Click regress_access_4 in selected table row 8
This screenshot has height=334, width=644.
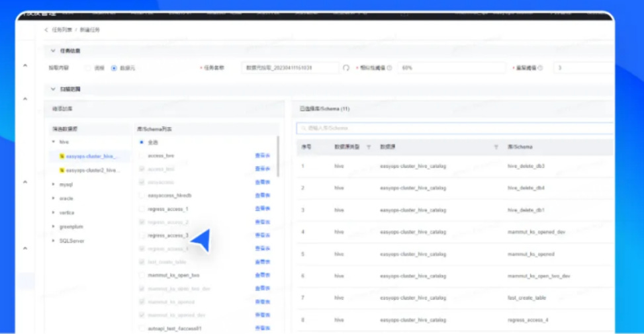coord(528,320)
